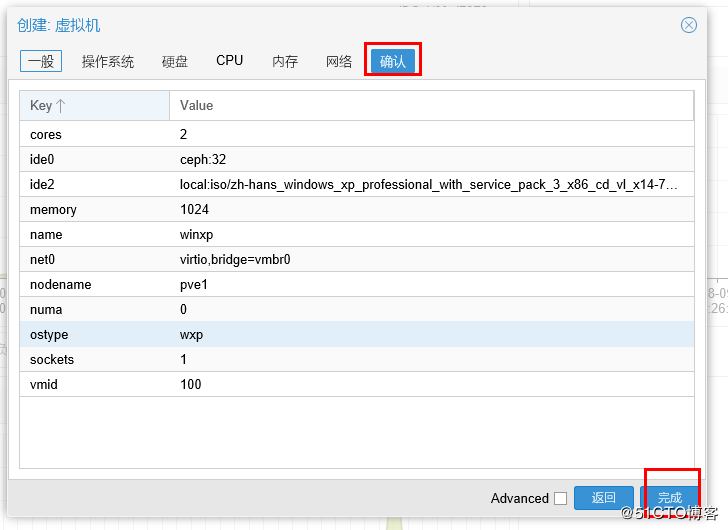Toggle the Key column sort arrow
Viewport: 728px width, 530px height.
60,106
